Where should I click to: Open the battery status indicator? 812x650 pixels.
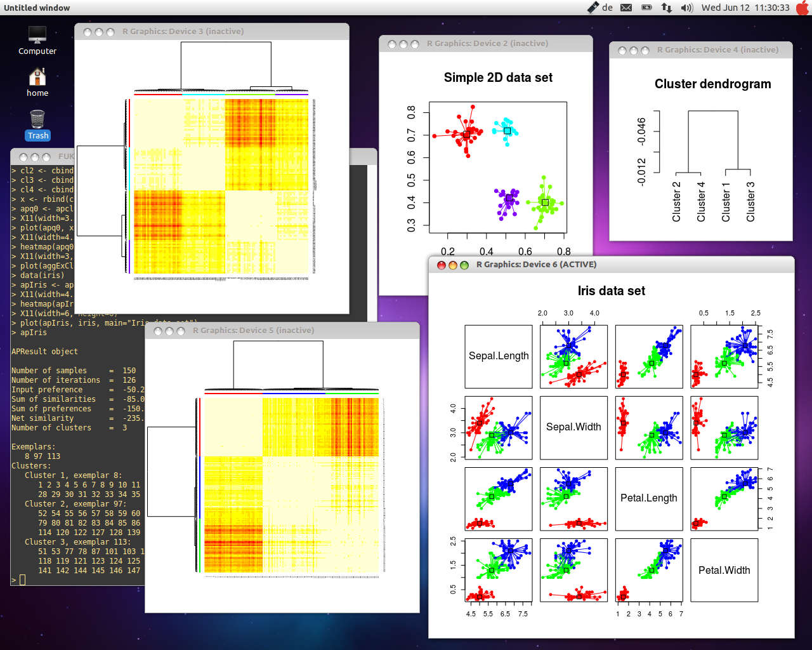coord(646,8)
